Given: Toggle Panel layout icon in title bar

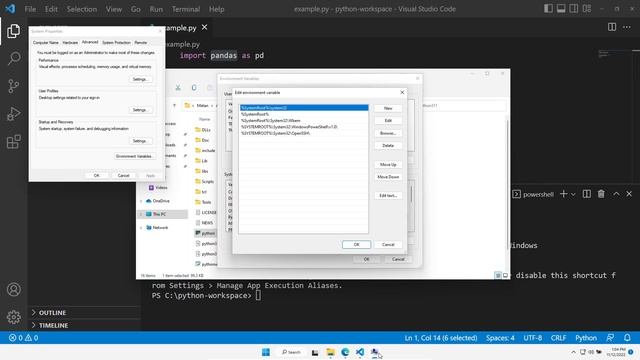Looking at the screenshot, I should pos(561,9).
